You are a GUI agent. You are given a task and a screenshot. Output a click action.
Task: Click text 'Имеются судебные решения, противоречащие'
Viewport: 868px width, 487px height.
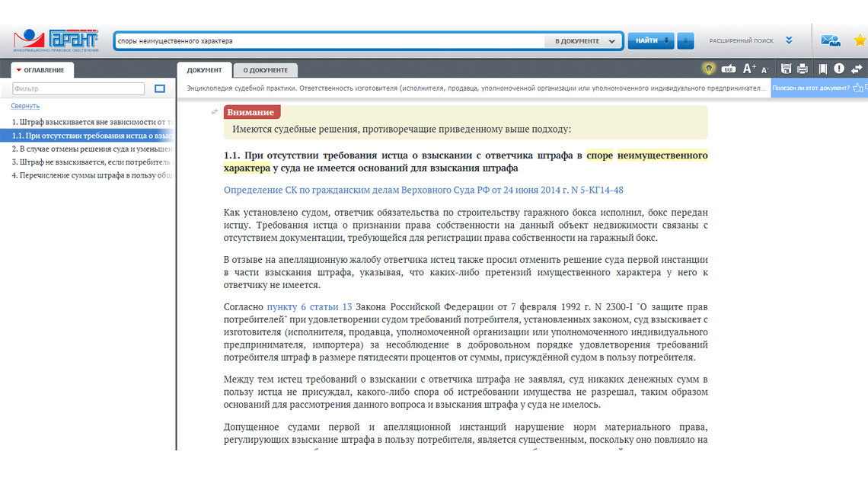[x=402, y=129]
